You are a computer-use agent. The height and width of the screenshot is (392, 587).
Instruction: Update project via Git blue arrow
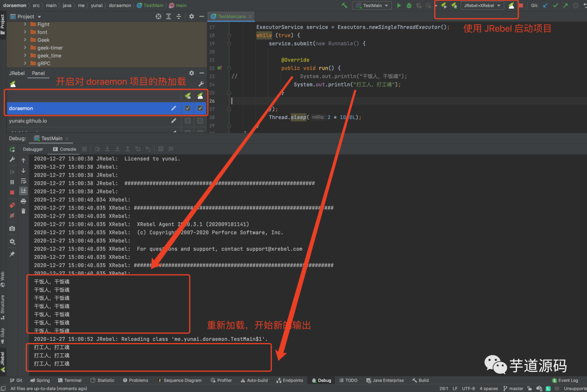(x=545, y=5)
